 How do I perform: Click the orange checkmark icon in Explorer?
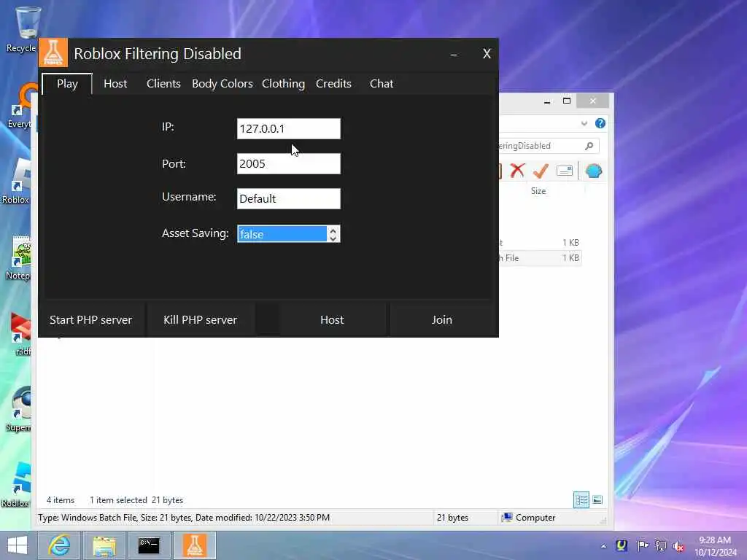point(541,171)
